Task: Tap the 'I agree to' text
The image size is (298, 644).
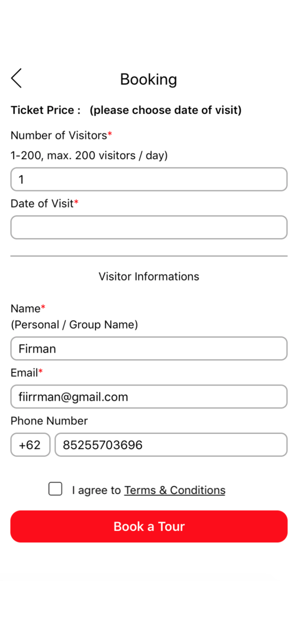Action: pos(96,490)
